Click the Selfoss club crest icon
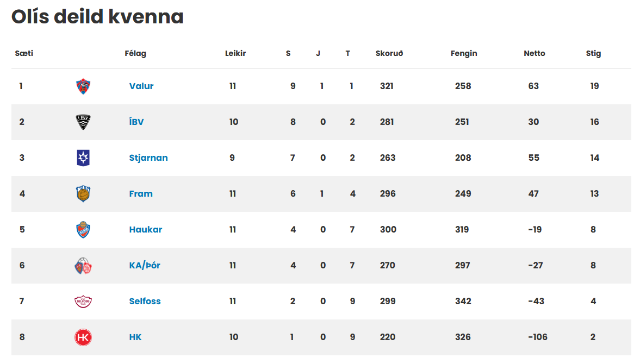The width and height of the screenshot is (640, 364). pyautogui.click(x=83, y=302)
